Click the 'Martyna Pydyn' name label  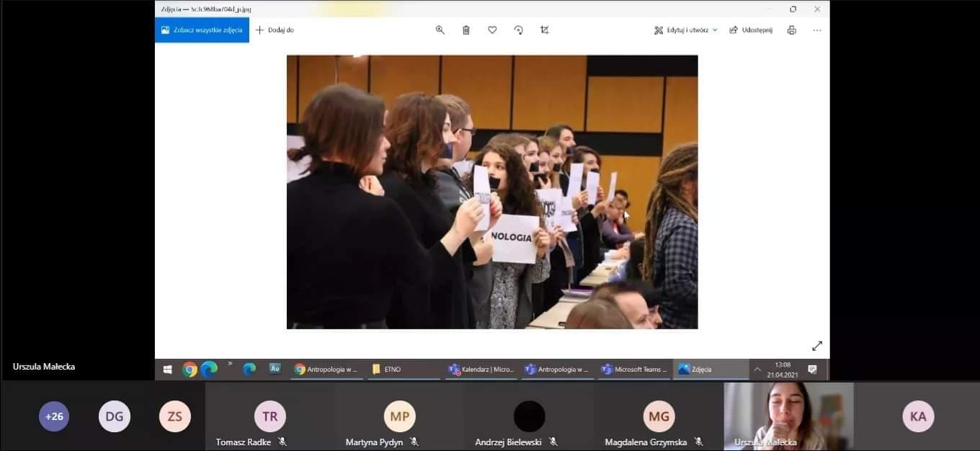[x=374, y=442]
